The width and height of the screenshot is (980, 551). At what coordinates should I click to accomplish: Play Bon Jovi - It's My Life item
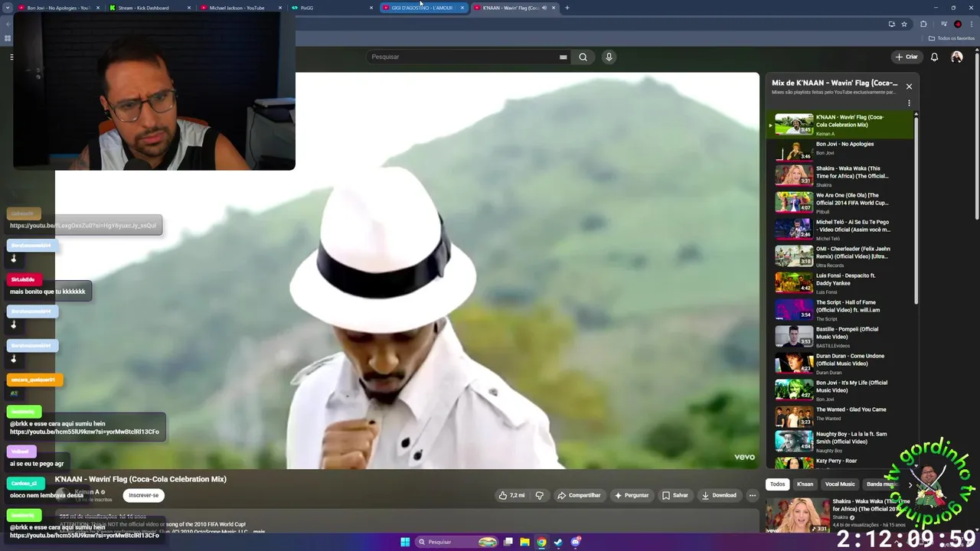click(x=838, y=390)
